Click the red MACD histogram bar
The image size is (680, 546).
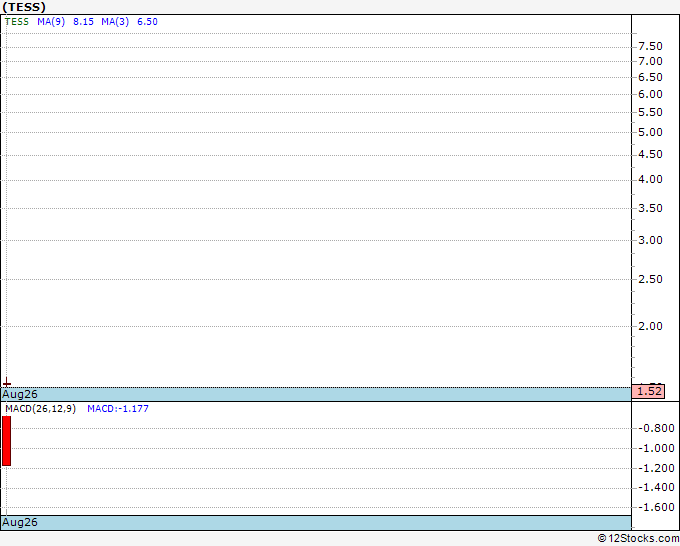pyautogui.click(x=7, y=441)
